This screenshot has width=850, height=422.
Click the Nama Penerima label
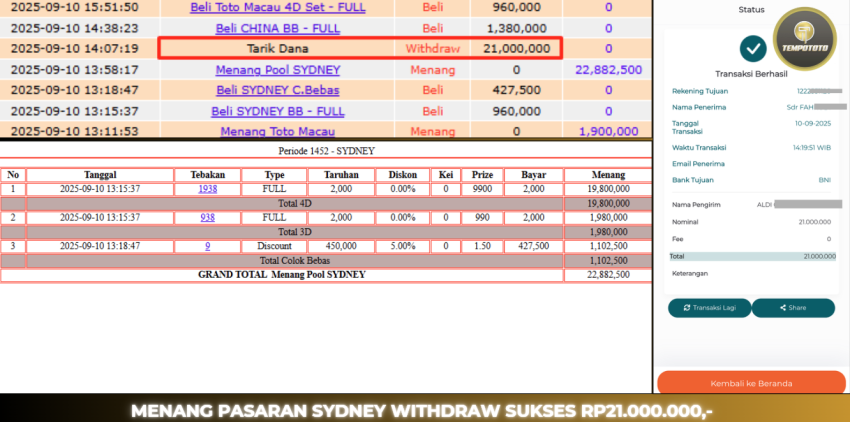[699, 107]
